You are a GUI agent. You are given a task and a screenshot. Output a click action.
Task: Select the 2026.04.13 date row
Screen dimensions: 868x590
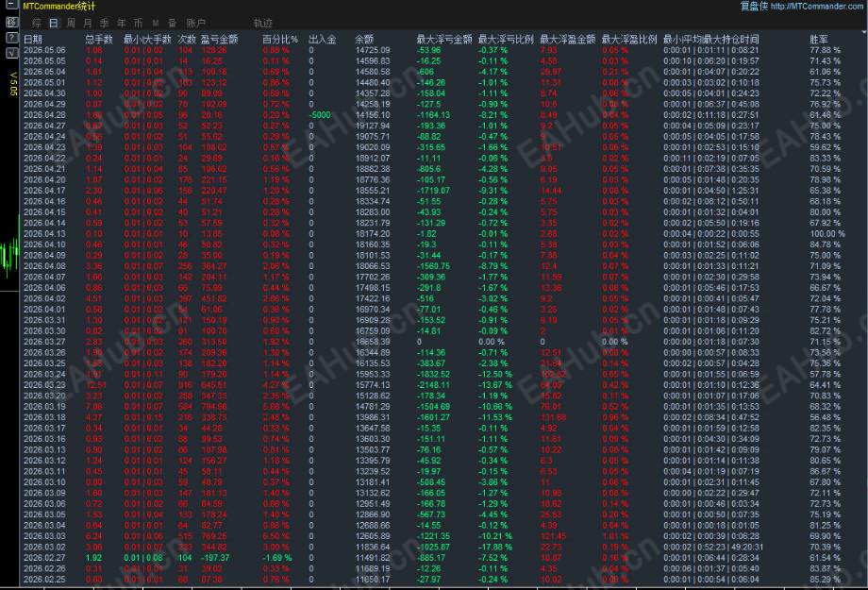tap(44, 234)
